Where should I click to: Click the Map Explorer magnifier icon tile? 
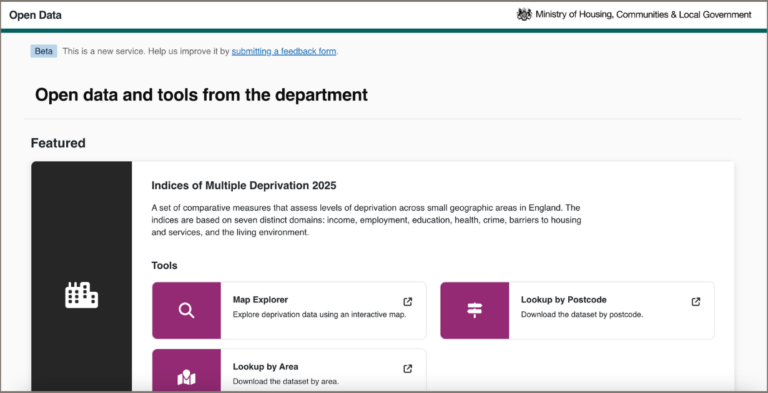pyautogui.click(x=186, y=310)
